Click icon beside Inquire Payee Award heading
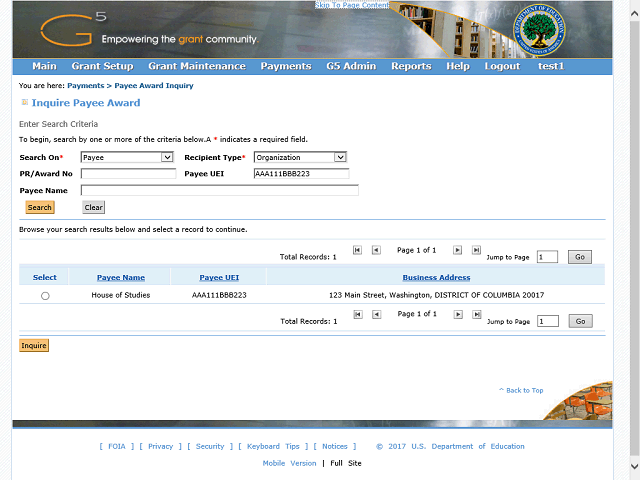The height and width of the screenshot is (480, 640). pos(24,102)
